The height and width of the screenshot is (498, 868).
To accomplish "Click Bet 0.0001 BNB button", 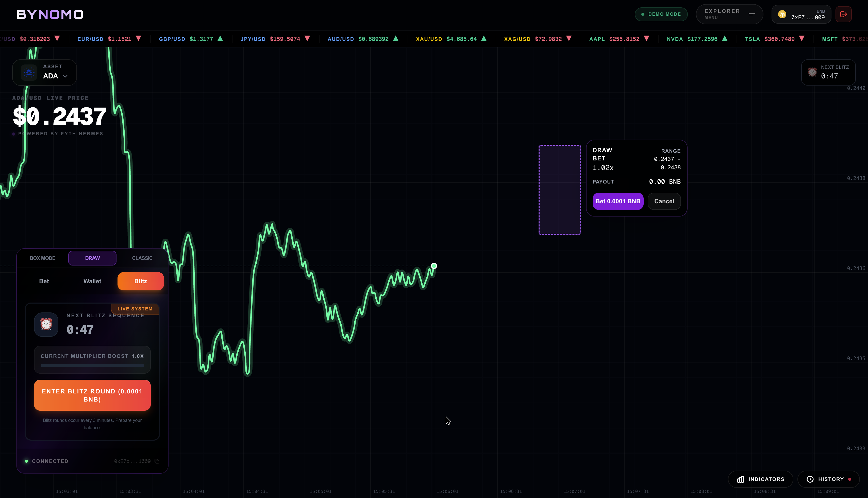I will pos(618,201).
